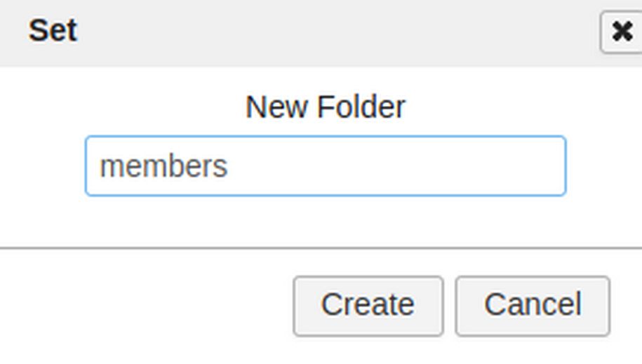Select the folder name text field

(325, 166)
